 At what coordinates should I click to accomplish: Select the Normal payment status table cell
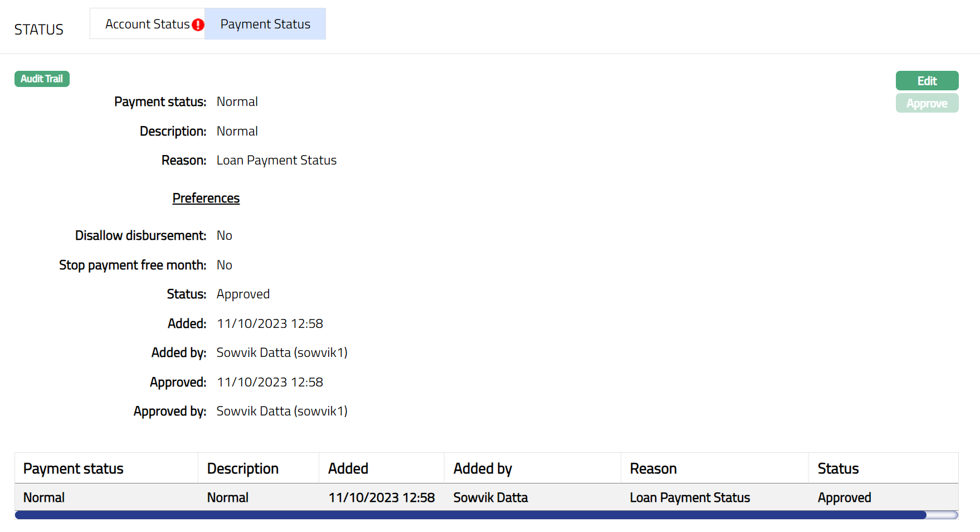44,497
